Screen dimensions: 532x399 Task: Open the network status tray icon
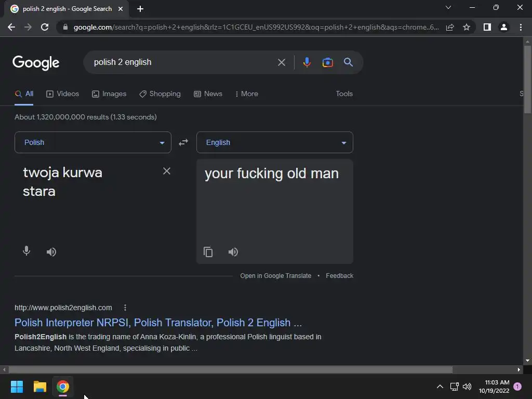(x=454, y=387)
